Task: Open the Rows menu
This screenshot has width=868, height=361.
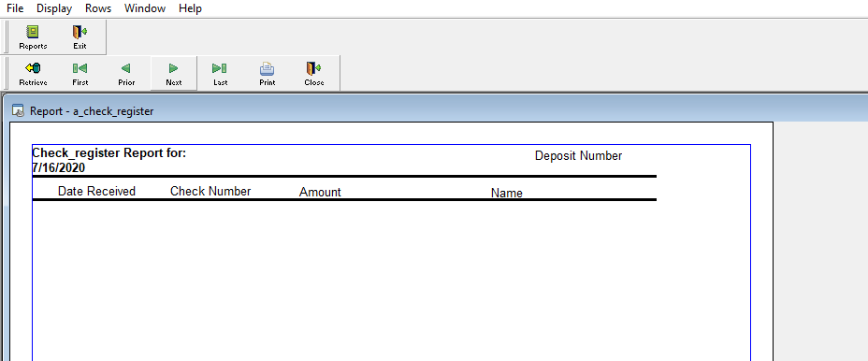Action: pos(98,8)
